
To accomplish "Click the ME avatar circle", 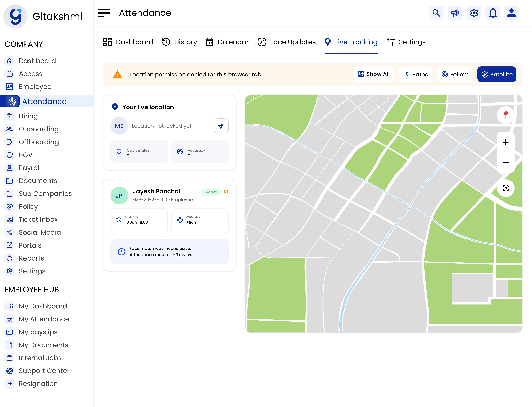I will [119, 126].
